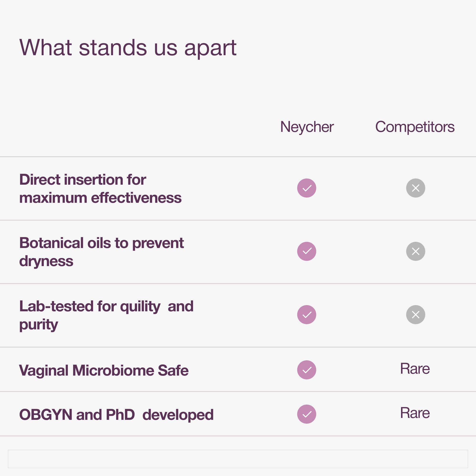Click divider line below the column headers
The width and height of the screenshot is (476, 476).
coord(238,157)
